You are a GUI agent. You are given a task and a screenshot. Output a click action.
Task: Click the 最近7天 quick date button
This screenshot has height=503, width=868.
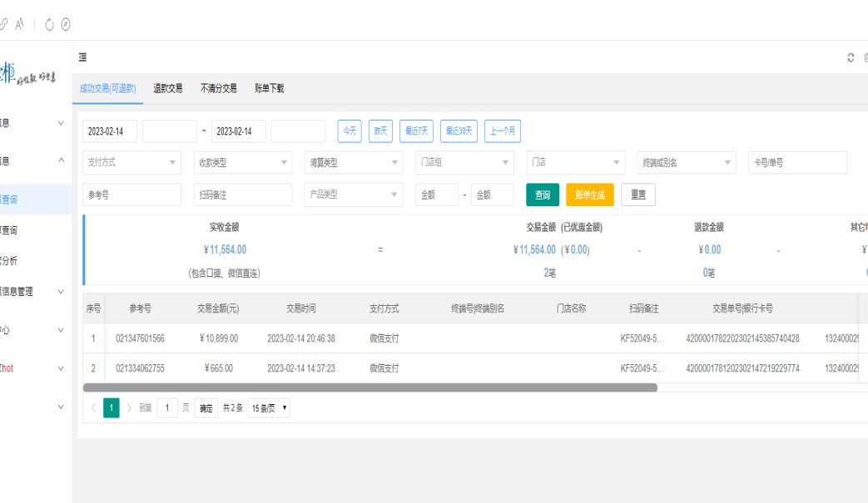coord(416,131)
